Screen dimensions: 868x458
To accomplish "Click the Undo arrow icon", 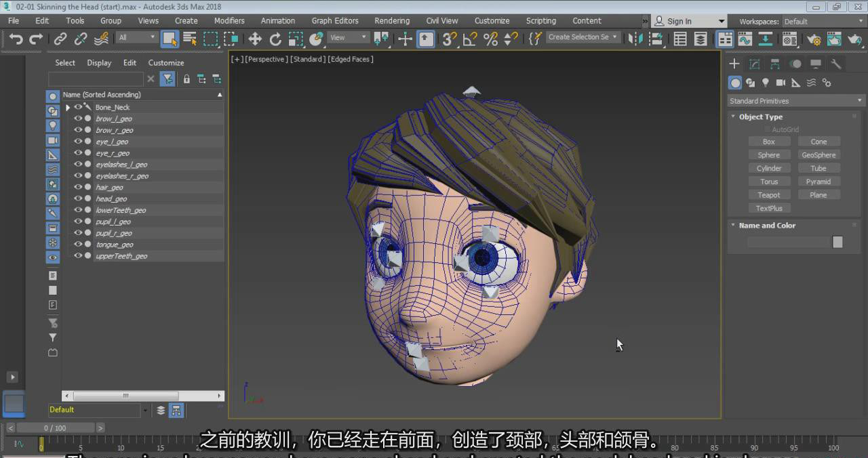I will (x=16, y=39).
